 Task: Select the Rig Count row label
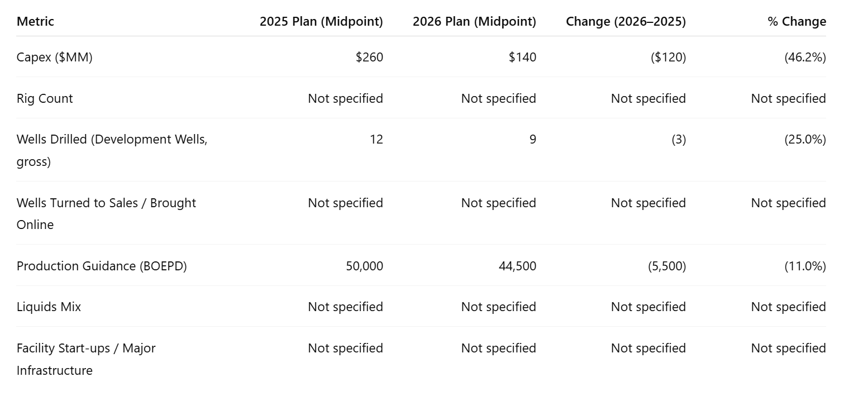(x=45, y=98)
